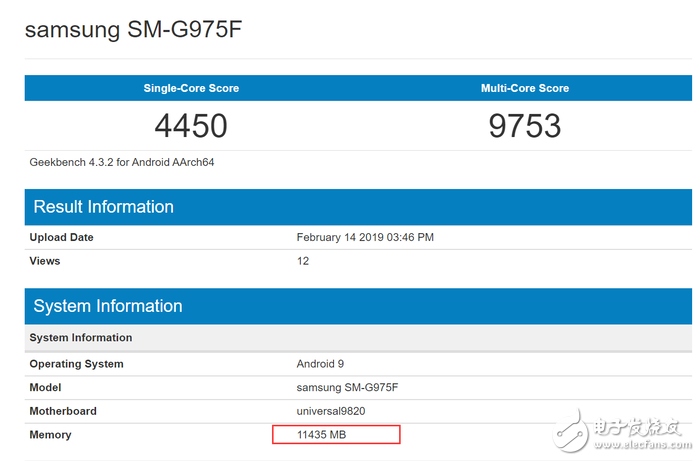Select the multi-core score value 9753
Viewport: 700px width, 461px height.
525,126
